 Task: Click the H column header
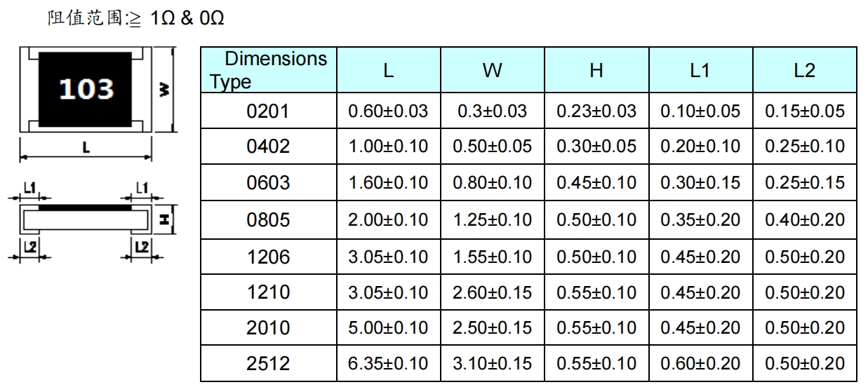point(596,70)
